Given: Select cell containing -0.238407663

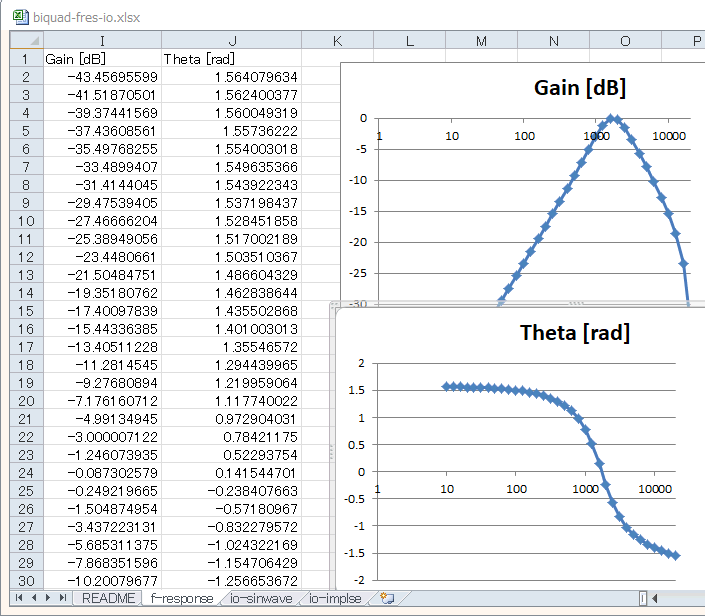Looking at the screenshot, I should coord(232,491).
